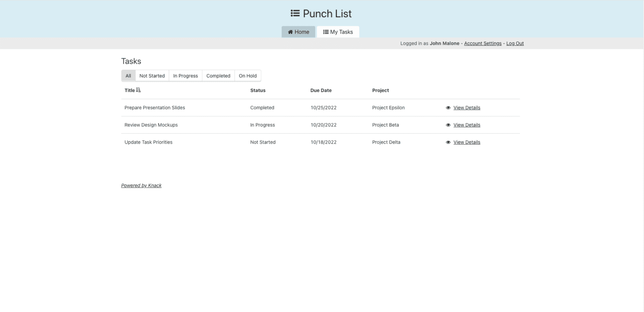The width and height of the screenshot is (644, 312).
Task: Sort tasks by the Title column
Action: [x=130, y=90]
